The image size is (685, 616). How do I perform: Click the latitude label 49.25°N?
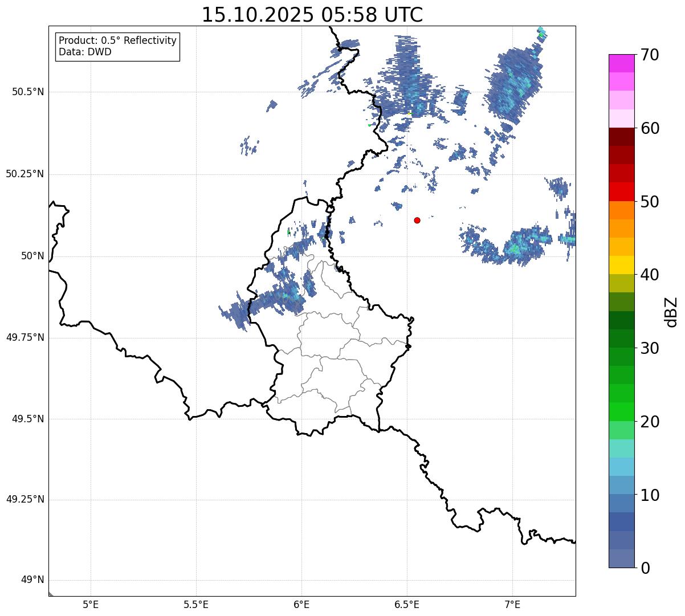(x=25, y=499)
